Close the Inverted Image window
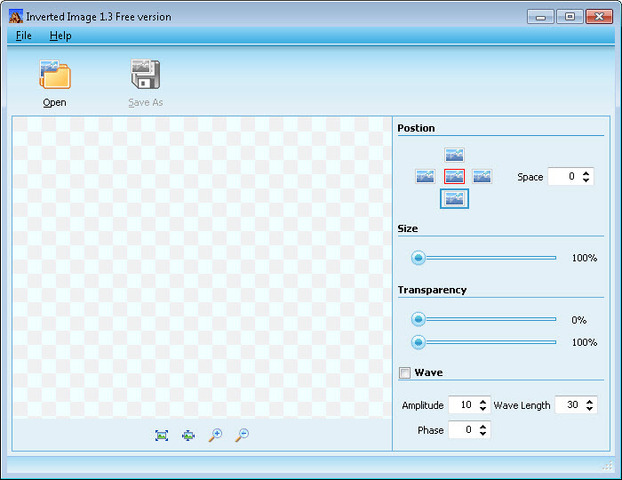The image size is (622, 480). coord(599,17)
